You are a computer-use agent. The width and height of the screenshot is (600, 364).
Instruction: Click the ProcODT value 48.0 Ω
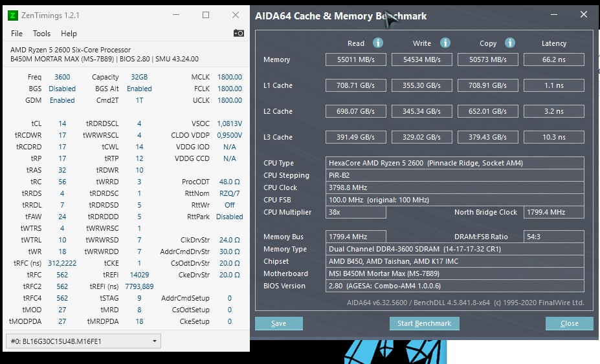coord(230,182)
